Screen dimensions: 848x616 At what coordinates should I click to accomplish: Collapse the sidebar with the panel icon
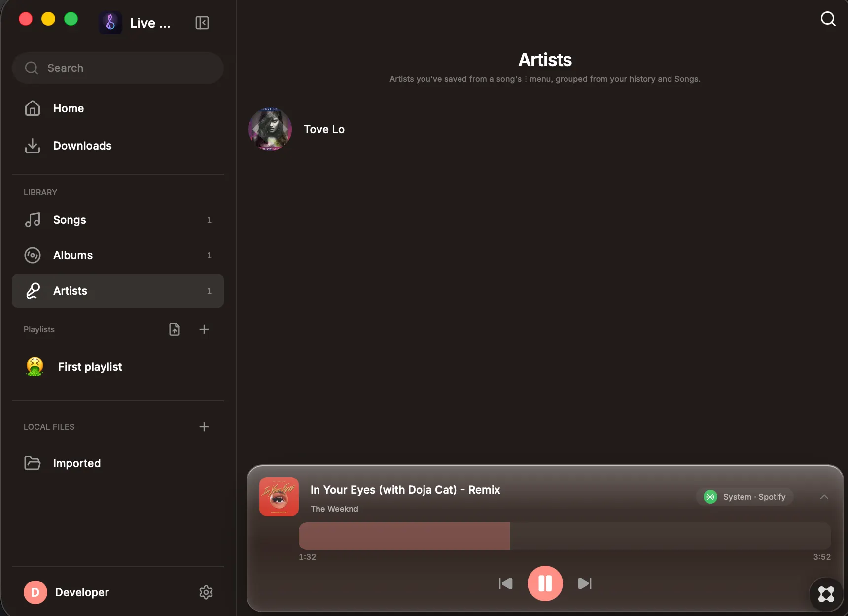(x=202, y=23)
